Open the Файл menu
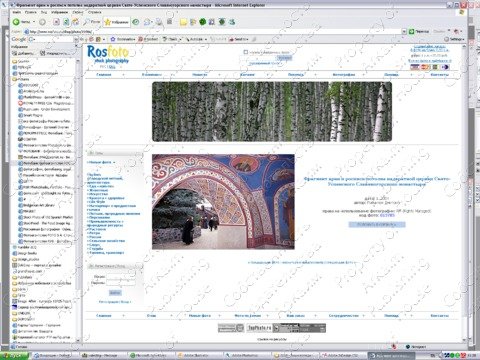The height and width of the screenshot is (360, 480). [x=17, y=12]
